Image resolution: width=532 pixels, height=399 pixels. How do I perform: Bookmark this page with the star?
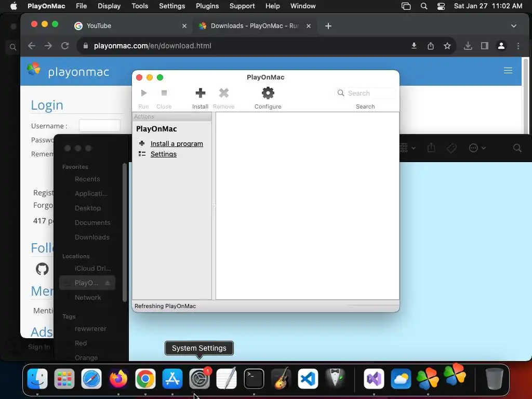pos(447,46)
